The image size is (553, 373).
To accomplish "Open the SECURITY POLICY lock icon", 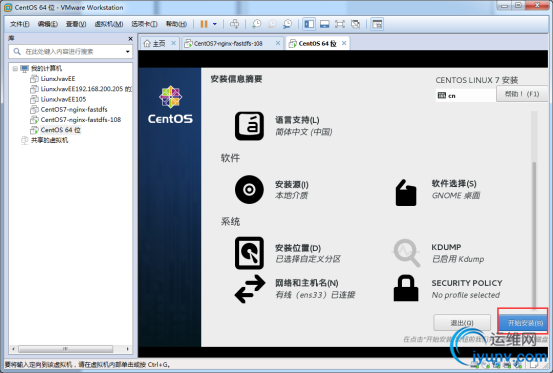I will coord(406,288).
